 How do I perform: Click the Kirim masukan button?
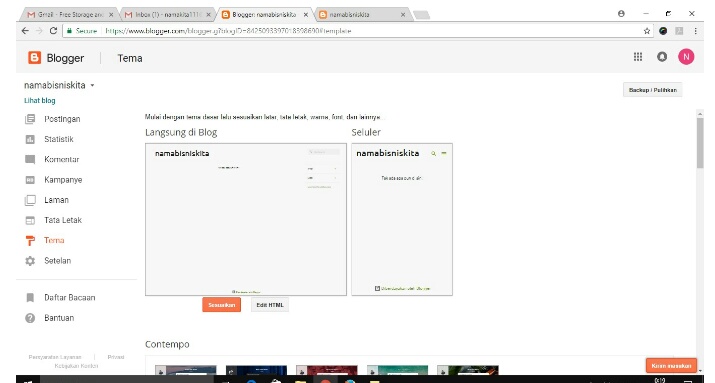click(671, 366)
